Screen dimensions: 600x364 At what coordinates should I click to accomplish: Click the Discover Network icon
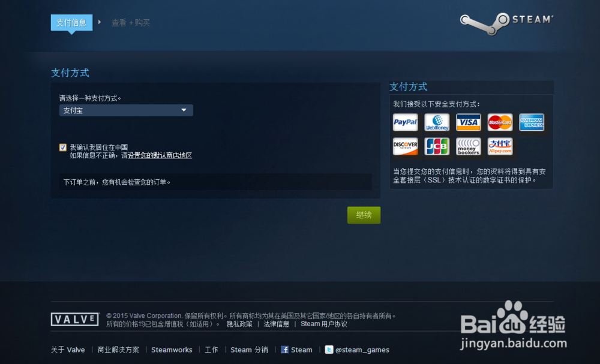coord(405,146)
